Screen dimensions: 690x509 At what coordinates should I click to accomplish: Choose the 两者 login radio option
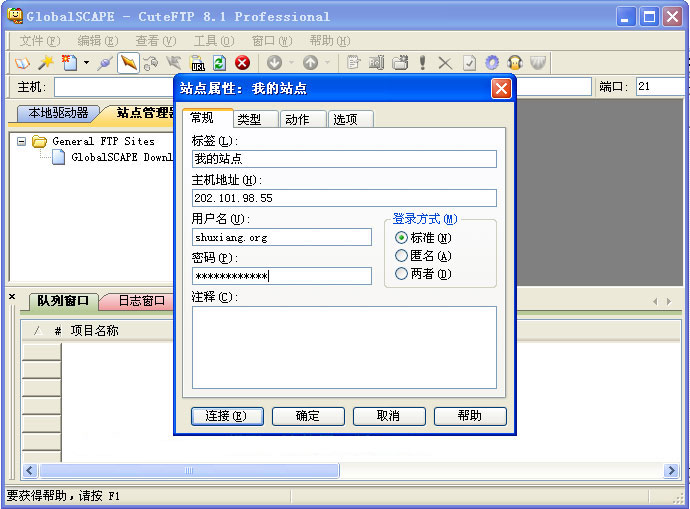click(x=402, y=274)
